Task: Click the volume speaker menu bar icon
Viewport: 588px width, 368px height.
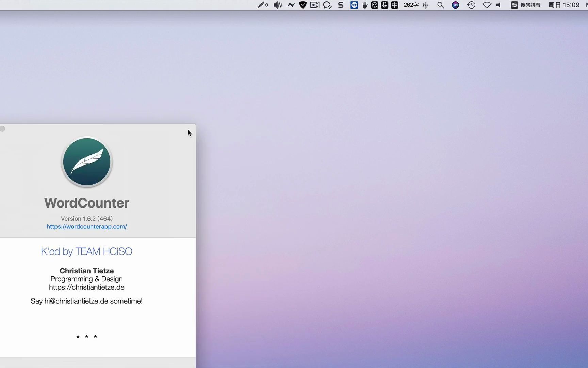Action: 499,5
